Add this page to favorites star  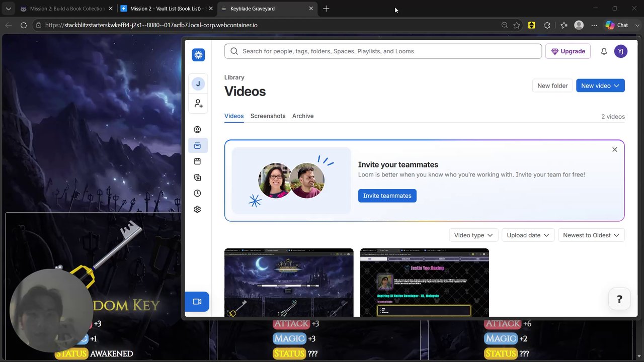coord(517,25)
